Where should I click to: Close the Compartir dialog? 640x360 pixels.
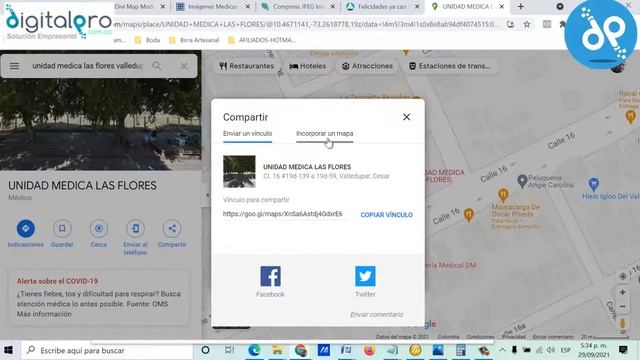(407, 117)
